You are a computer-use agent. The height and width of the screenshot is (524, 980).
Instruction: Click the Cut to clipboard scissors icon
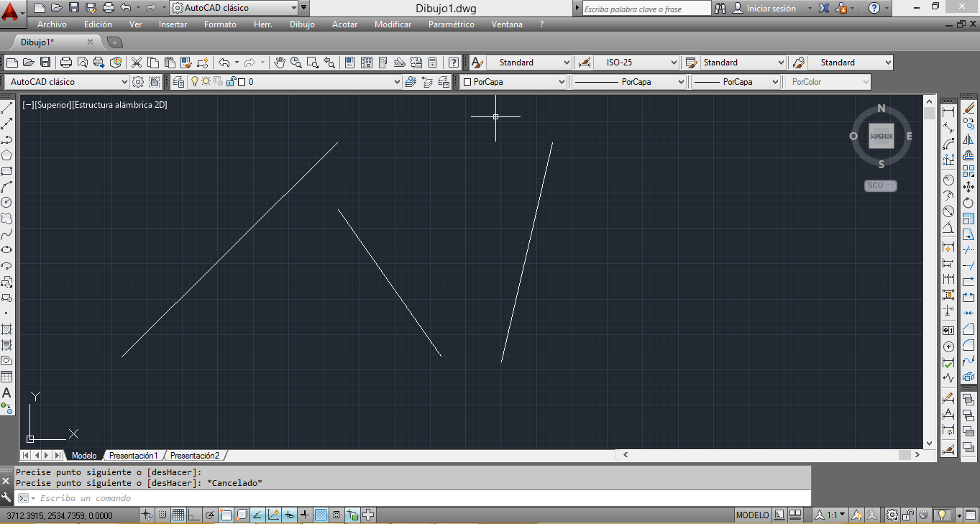(x=135, y=63)
